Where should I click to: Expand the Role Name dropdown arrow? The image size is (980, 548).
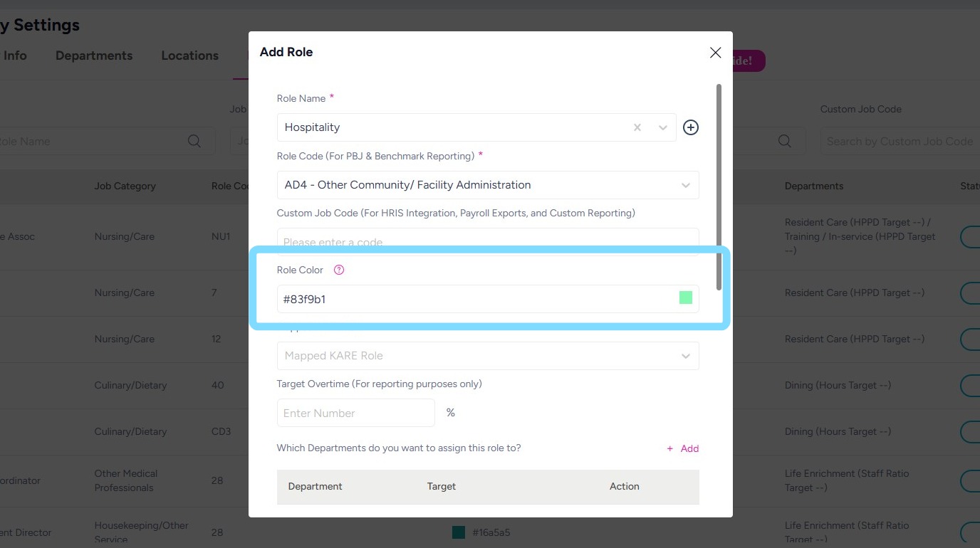coord(663,127)
